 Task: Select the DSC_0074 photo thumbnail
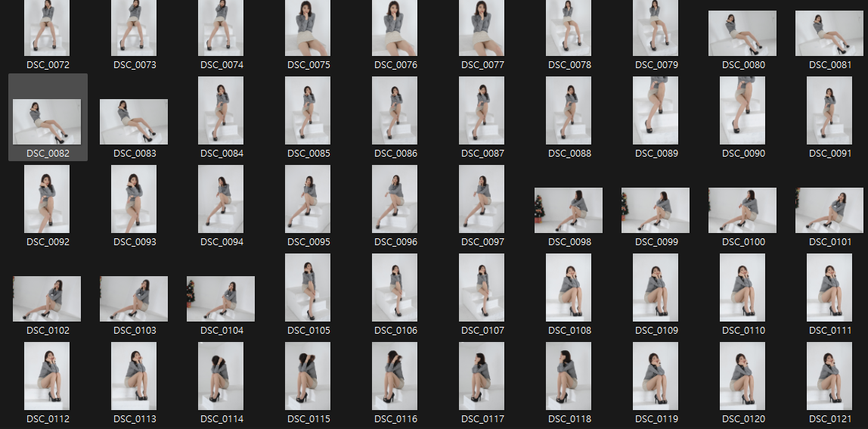click(x=221, y=28)
